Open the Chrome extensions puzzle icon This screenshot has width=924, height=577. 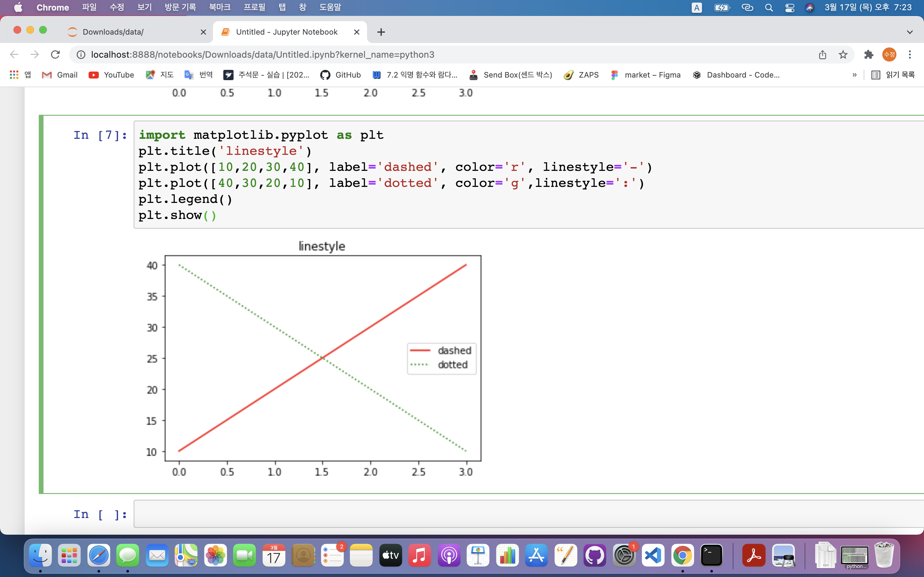[x=868, y=54]
